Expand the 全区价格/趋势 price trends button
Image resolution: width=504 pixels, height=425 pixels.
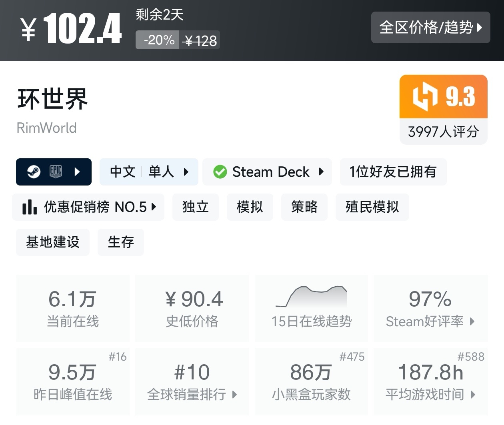tap(430, 28)
